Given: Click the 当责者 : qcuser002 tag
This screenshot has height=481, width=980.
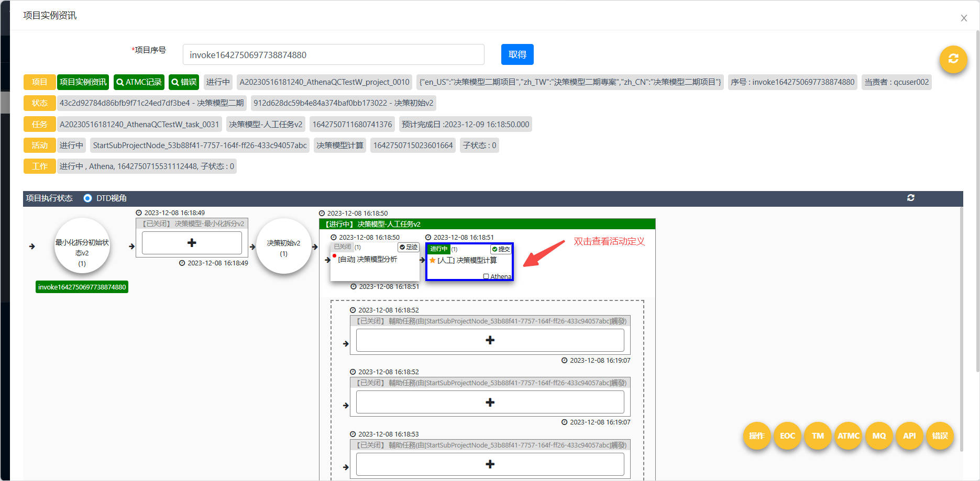Looking at the screenshot, I should coord(896,82).
